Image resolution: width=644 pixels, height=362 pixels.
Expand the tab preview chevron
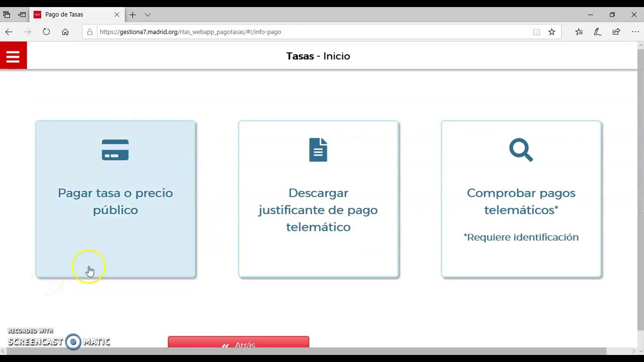(147, 15)
